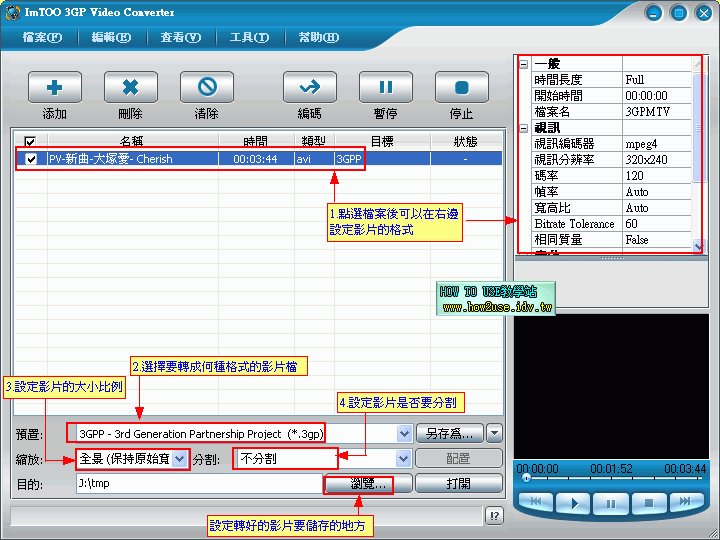
Task: Open the small arrow menu beside 另存為
Action: coord(494,433)
